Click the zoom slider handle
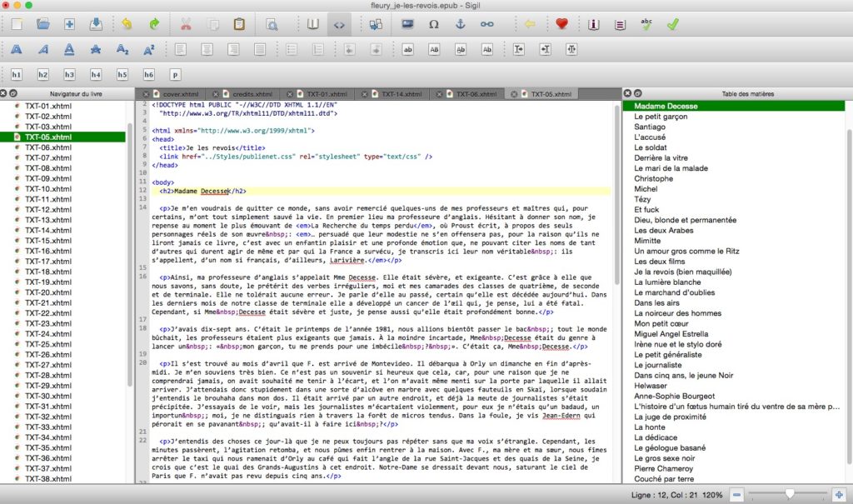 click(790, 494)
